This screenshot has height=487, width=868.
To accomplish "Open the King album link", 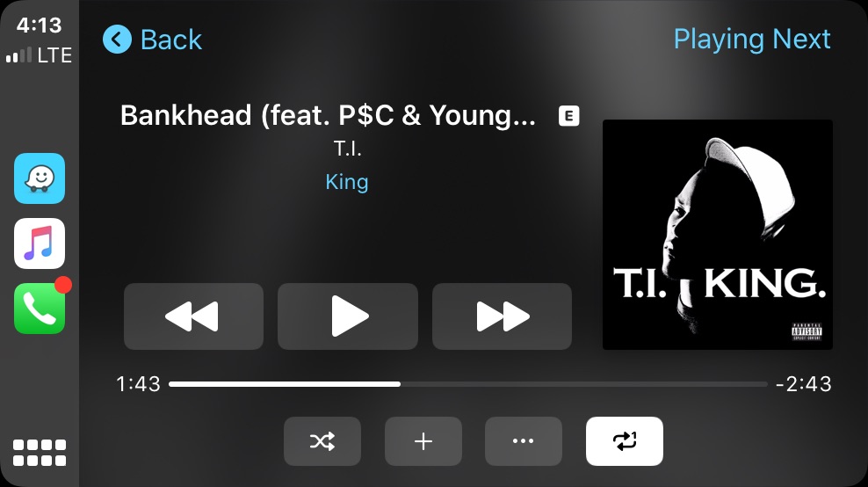I will [347, 182].
